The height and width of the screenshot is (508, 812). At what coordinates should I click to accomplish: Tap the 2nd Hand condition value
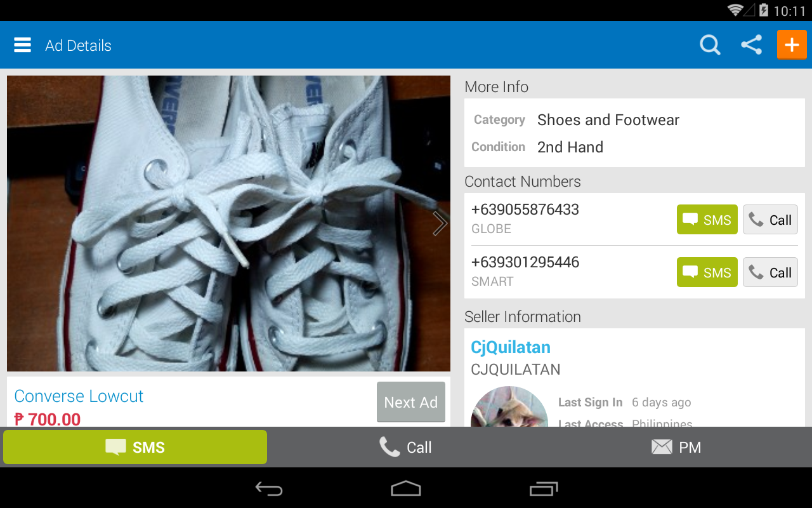click(570, 147)
